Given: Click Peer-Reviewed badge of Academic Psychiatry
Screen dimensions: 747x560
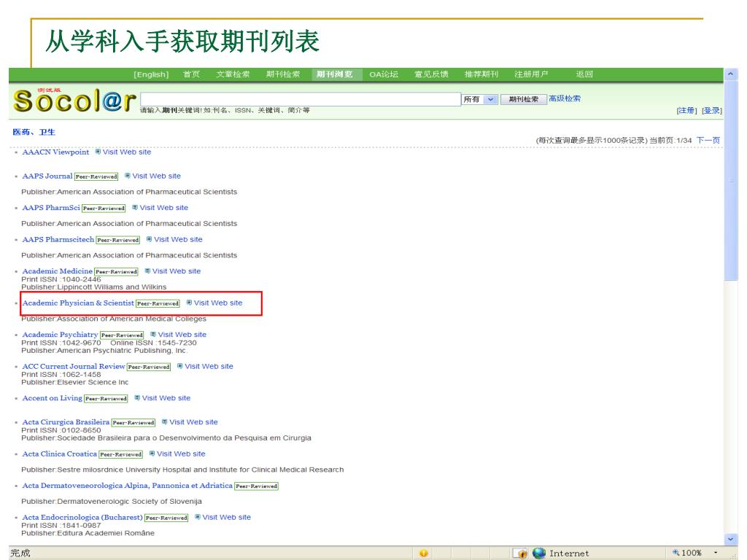Looking at the screenshot, I should [x=122, y=335].
